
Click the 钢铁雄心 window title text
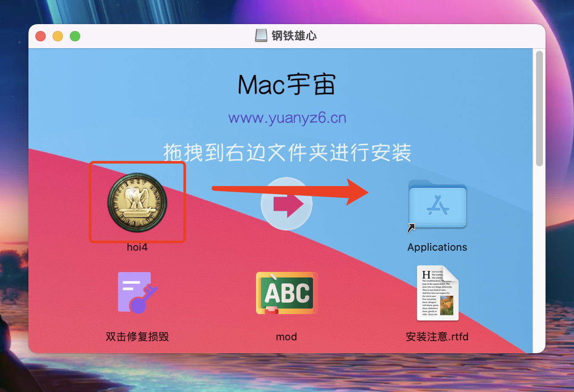(x=294, y=36)
